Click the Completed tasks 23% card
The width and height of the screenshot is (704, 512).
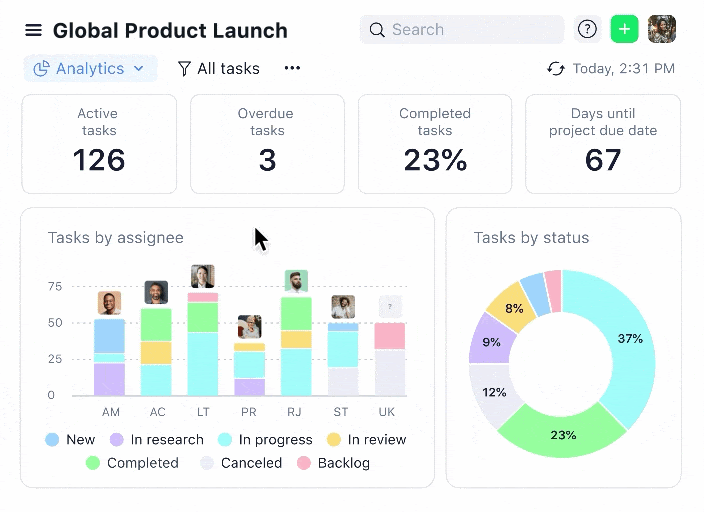pyautogui.click(x=435, y=144)
